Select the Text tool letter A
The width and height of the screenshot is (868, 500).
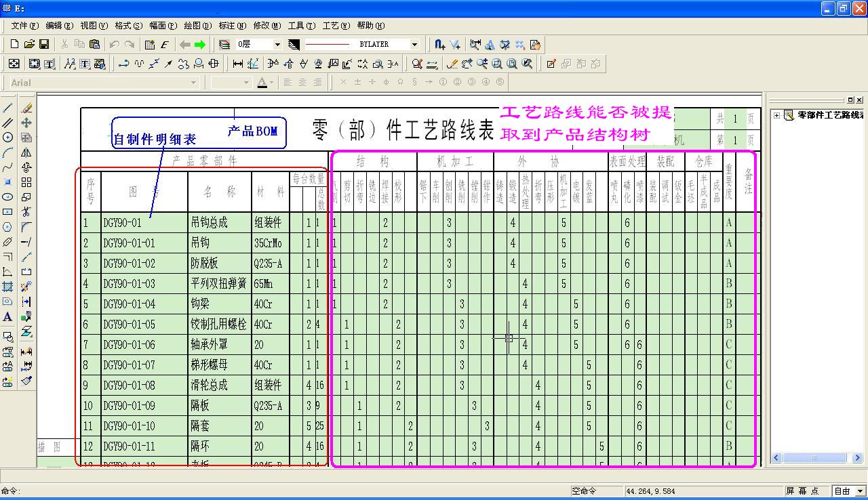click(8, 316)
